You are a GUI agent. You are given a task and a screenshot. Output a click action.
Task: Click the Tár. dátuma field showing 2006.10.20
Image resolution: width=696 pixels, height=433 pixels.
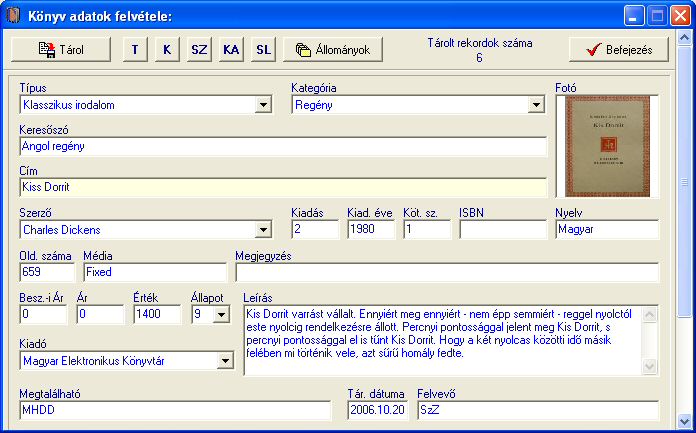[378, 410]
